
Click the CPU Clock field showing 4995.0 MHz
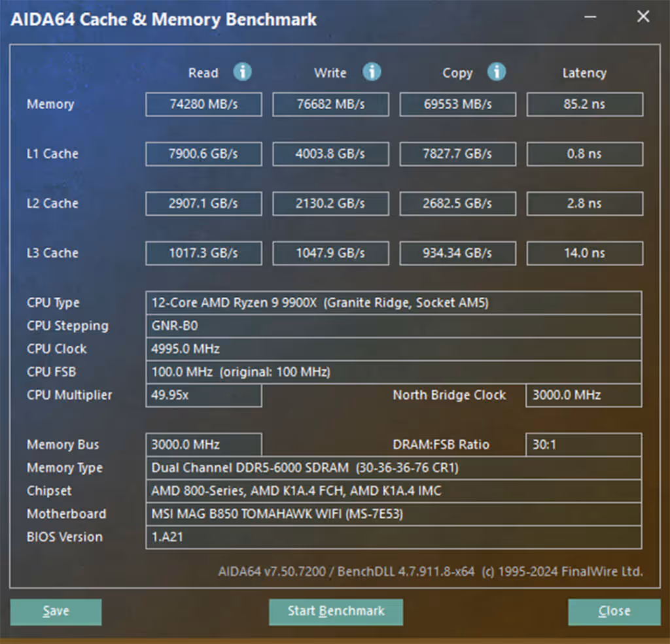point(394,348)
